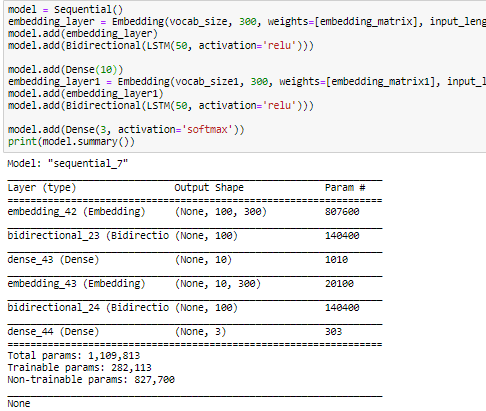This screenshot has height=411, width=486.
Task: Click the output shape '(None, 10, 300)'
Action: (x=218, y=284)
